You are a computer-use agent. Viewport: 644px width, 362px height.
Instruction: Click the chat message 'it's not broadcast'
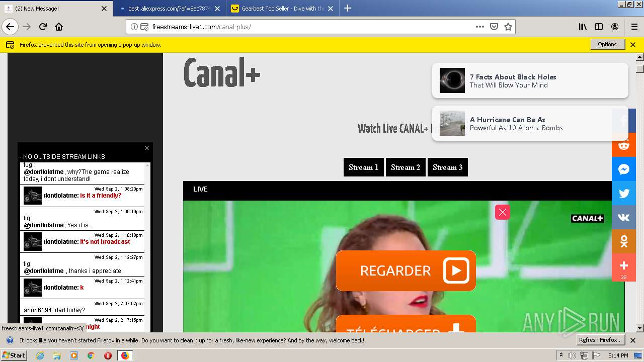point(105,242)
